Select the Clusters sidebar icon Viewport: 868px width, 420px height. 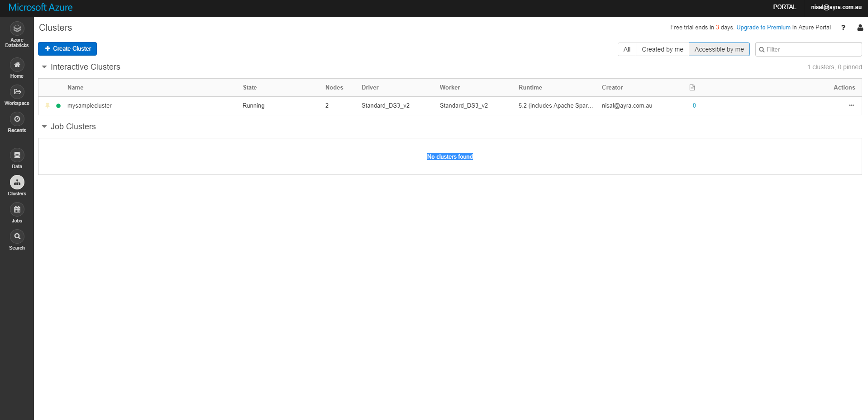(x=17, y=183)
